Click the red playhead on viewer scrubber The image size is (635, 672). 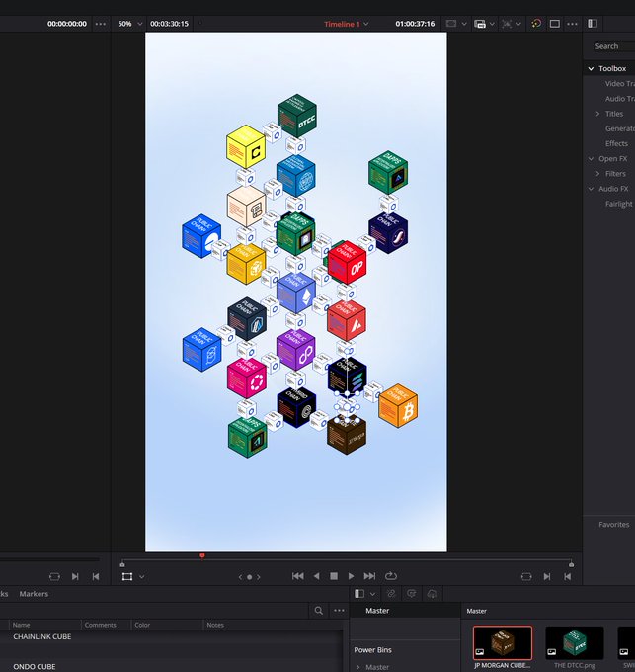(202, 555)
